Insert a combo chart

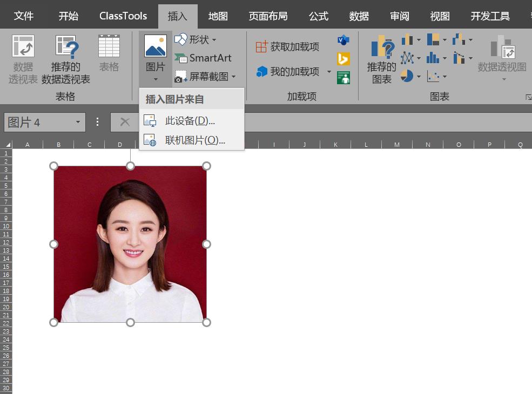click(x=459, y=58)
